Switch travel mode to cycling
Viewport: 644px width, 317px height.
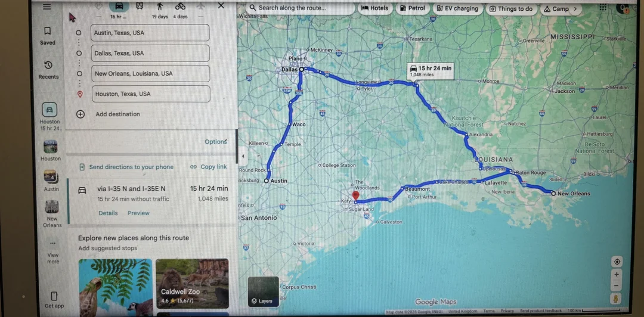pos(180,7)
